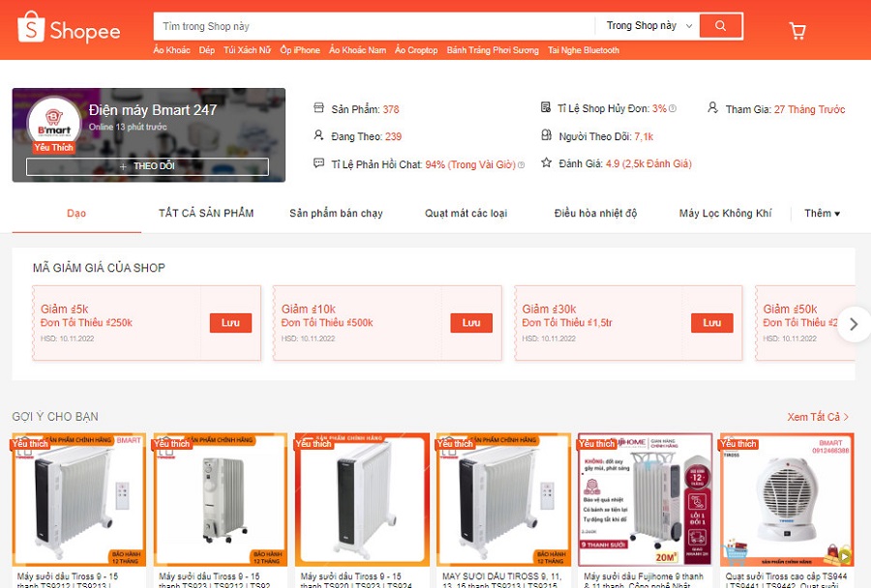
Task: Click the shop search input field
Action: click(374, 26)
